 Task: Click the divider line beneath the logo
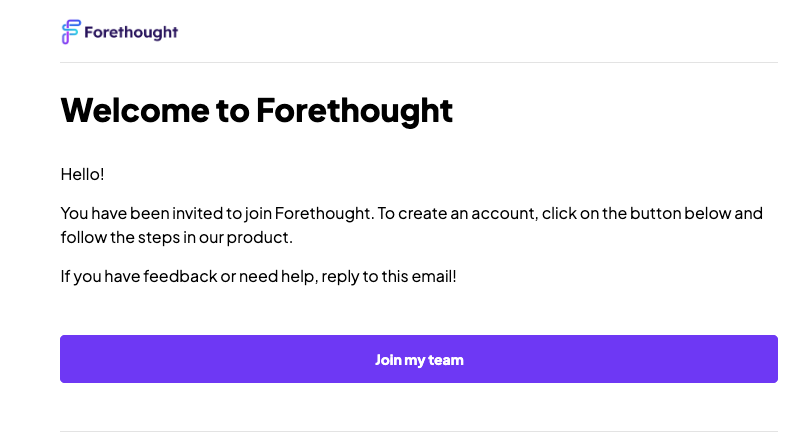click(419, 63)
